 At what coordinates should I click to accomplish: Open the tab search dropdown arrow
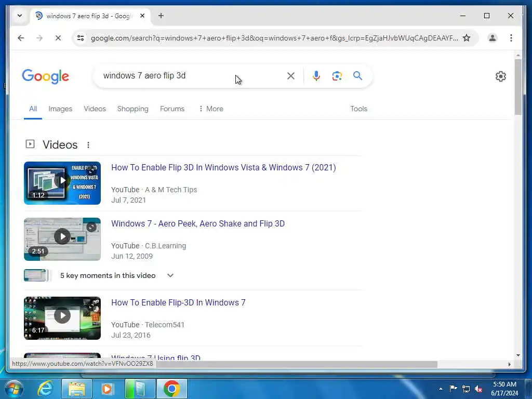coord(20,16)
